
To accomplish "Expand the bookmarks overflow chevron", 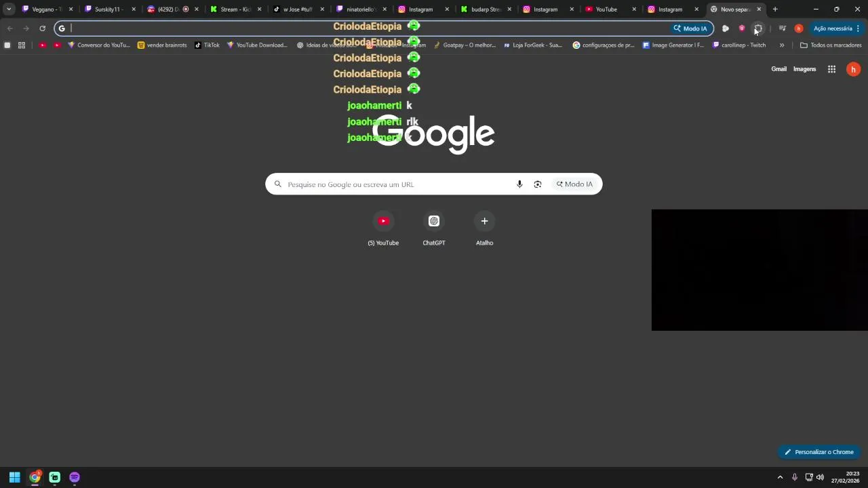I will pyautogui.click(x=782, y=45).
